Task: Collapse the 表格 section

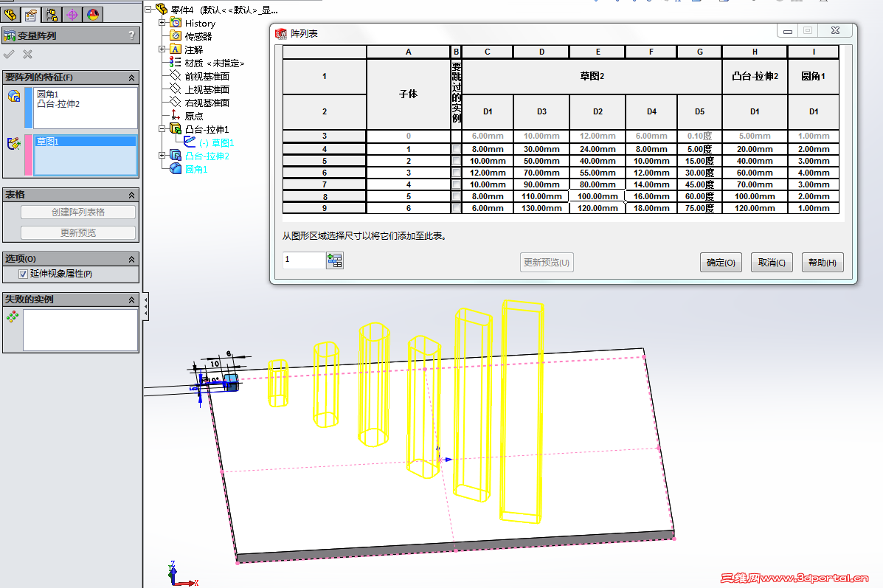Action: tap(132, 195)
